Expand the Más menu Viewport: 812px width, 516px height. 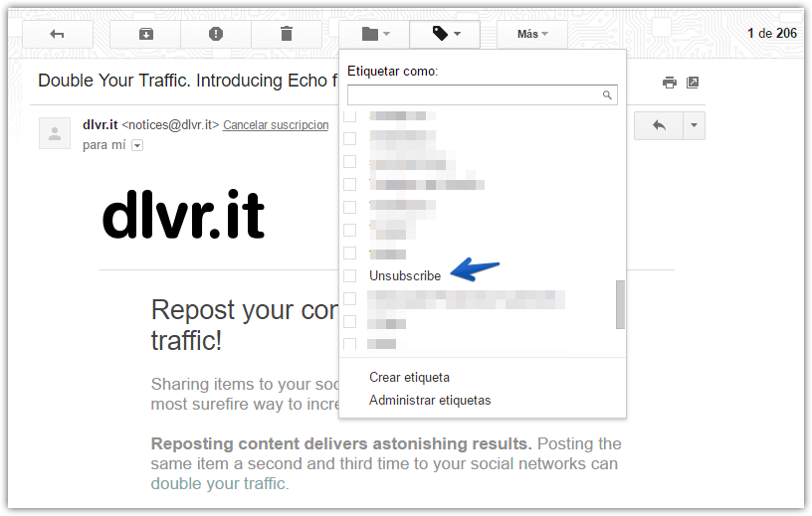click(532, 34)
